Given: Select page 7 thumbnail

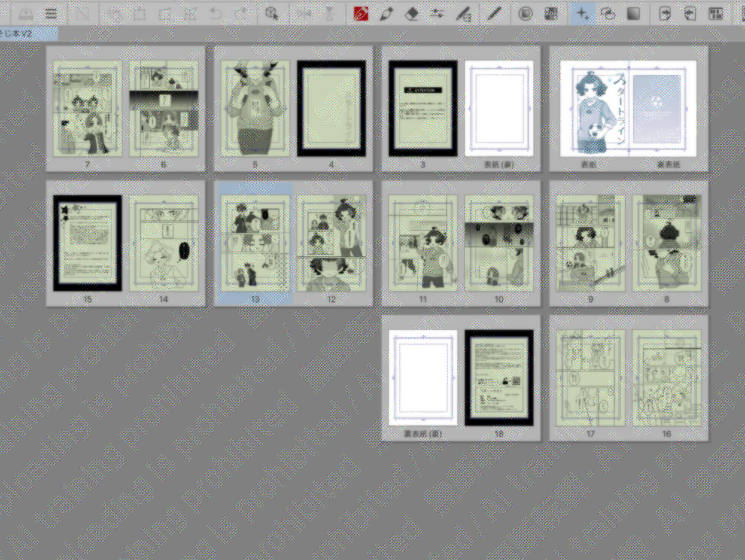Looking at the screenshot, I should pyautogui.click(x=88, y=109).
